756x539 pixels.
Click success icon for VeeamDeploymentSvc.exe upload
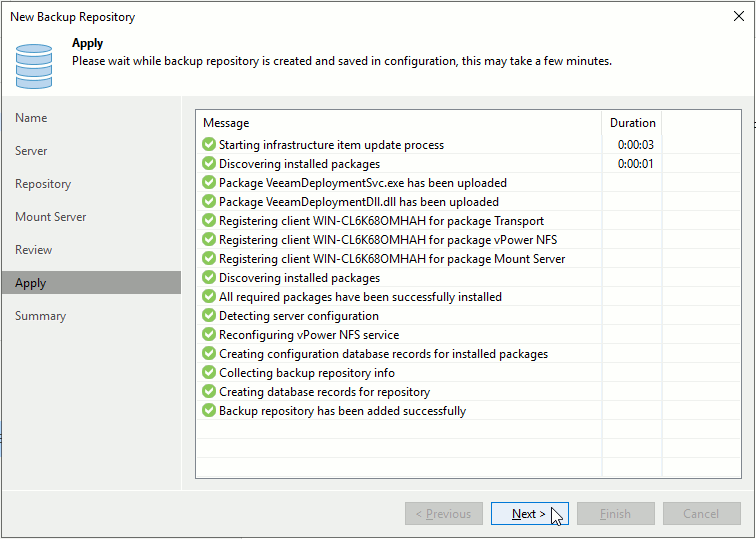209,183
